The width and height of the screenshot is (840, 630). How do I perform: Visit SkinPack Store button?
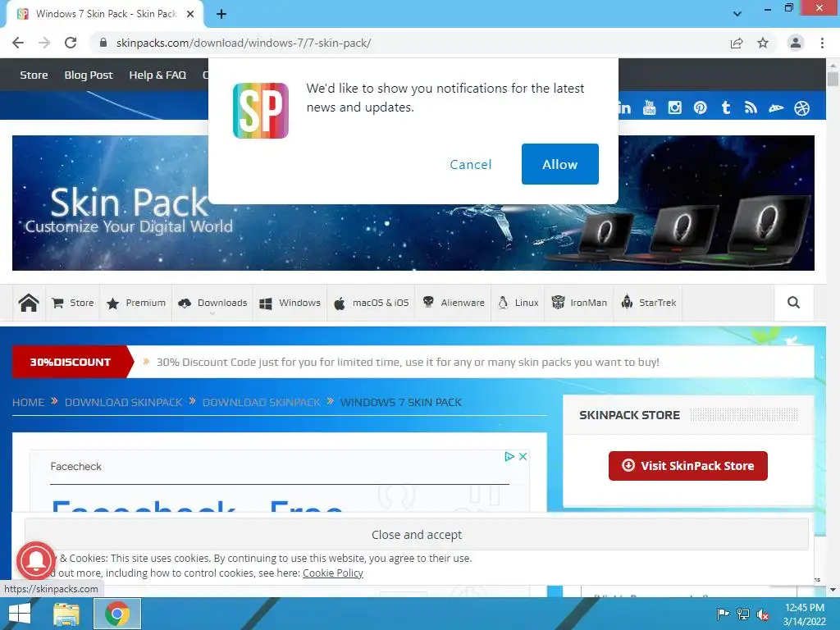pyautogui.click(x=688, y=466)
